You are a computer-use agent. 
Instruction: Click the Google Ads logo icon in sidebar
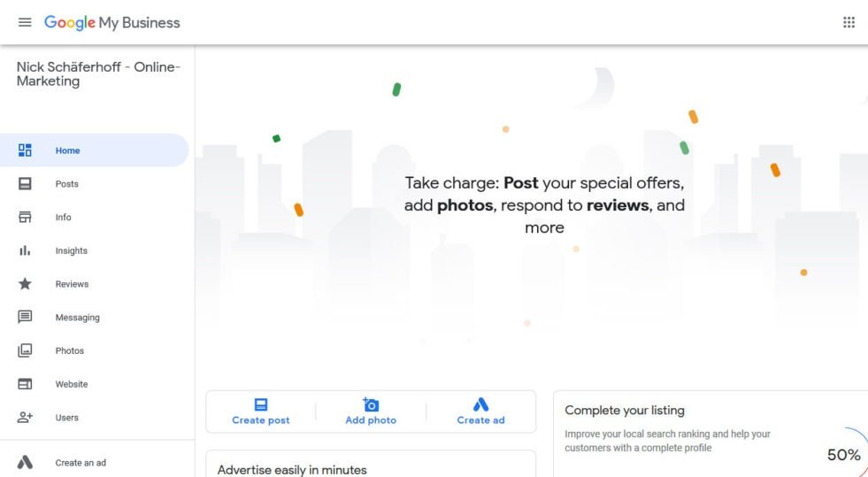pyautogui.click(x=25, y=462)
